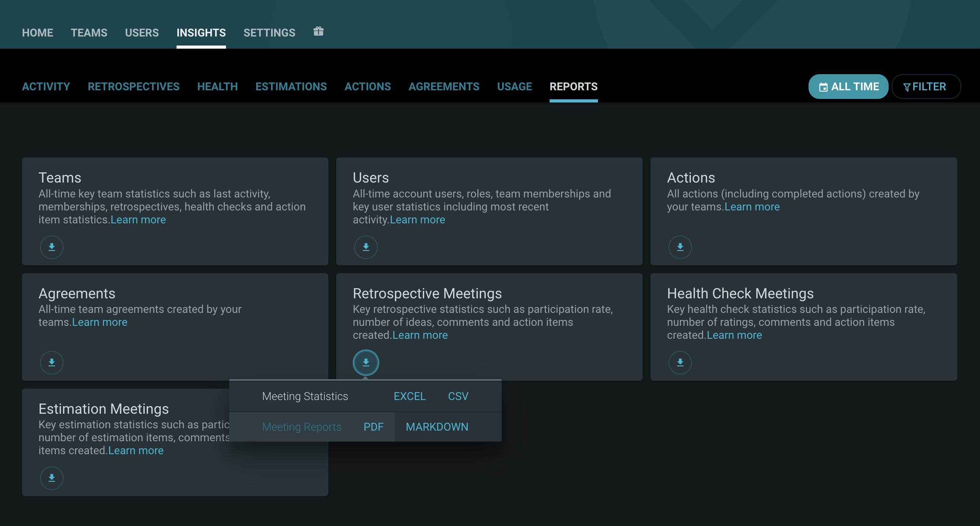Export Meeting Reports as Markdown
The image size is (980, 526).
(437, 427)
